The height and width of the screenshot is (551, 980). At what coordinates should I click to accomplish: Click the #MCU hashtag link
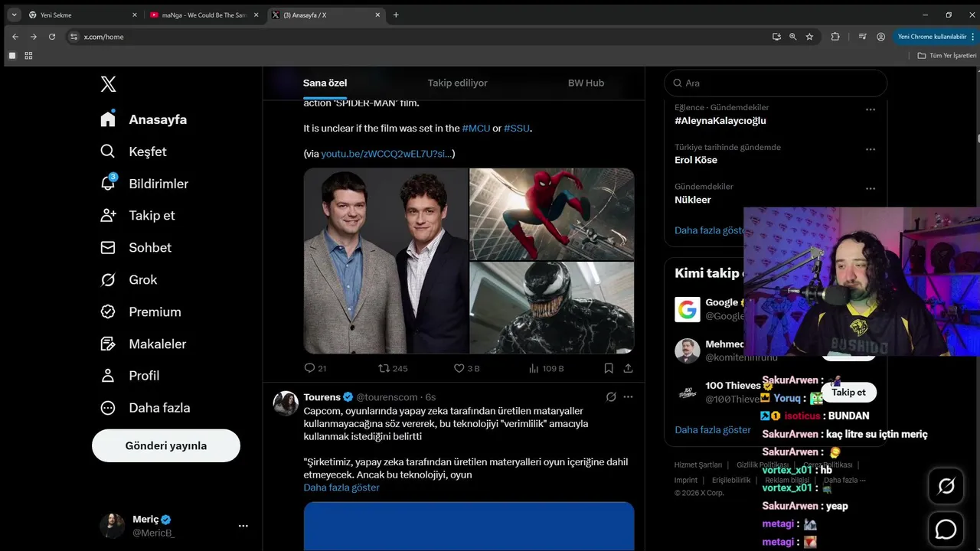coord(475,128)
